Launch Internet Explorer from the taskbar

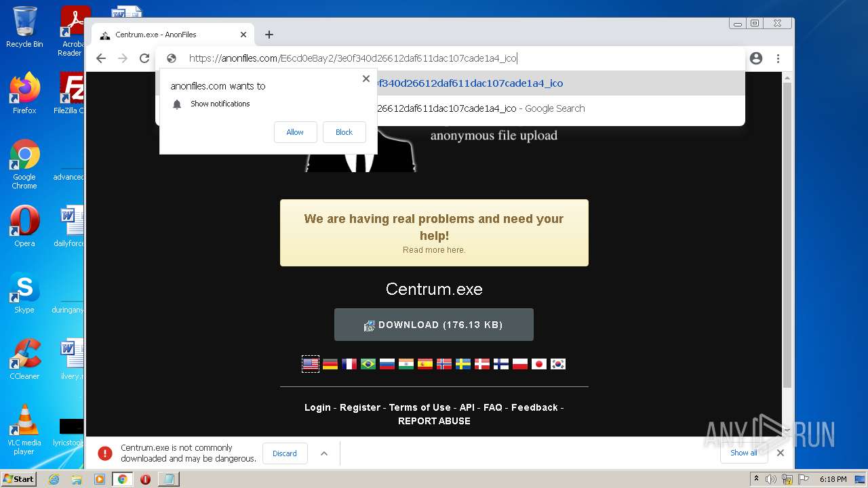pos(54,479)
